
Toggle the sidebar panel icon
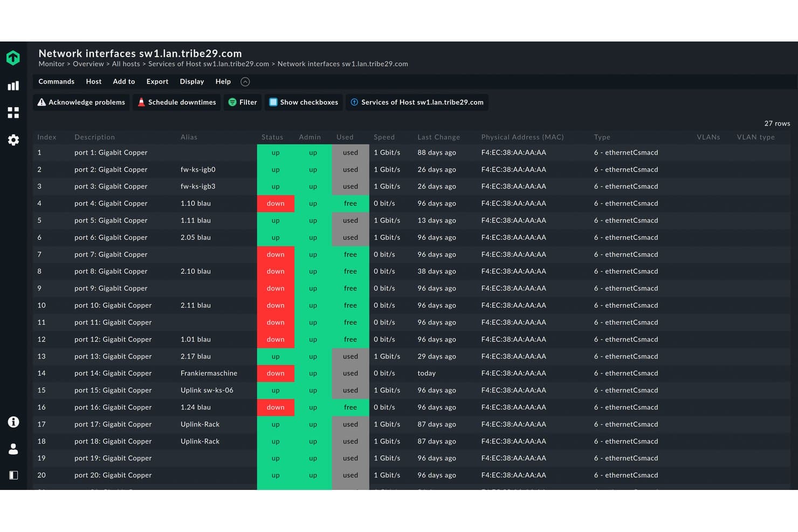[x=13, y=475]
